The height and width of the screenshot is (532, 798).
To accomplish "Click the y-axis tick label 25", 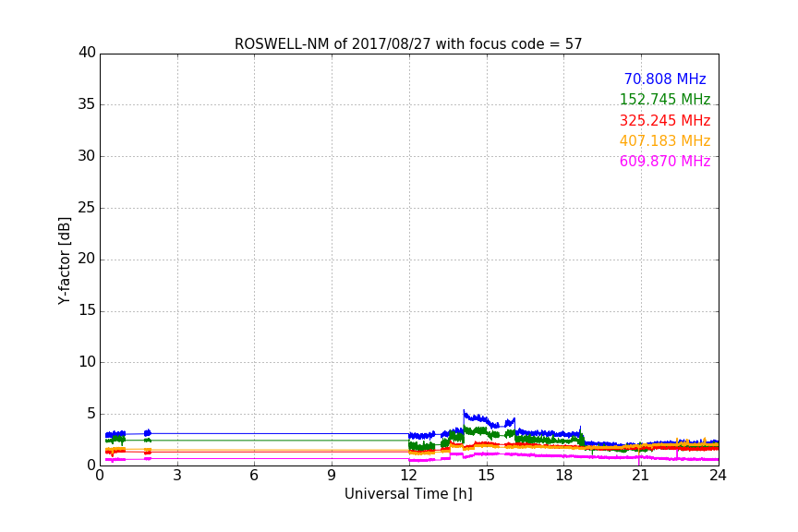I will coord(87,207).
